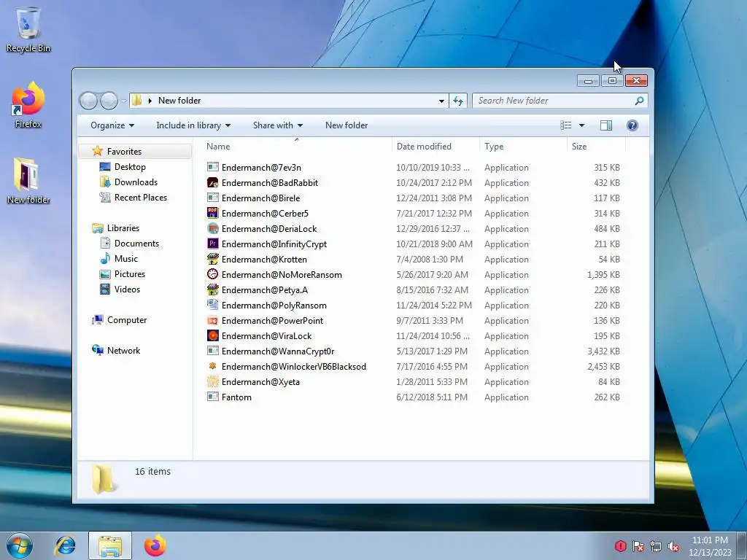Click the Endermanch@Xyeta file icon
Screen dimensions: 747x560
click(x=212, y=382)
